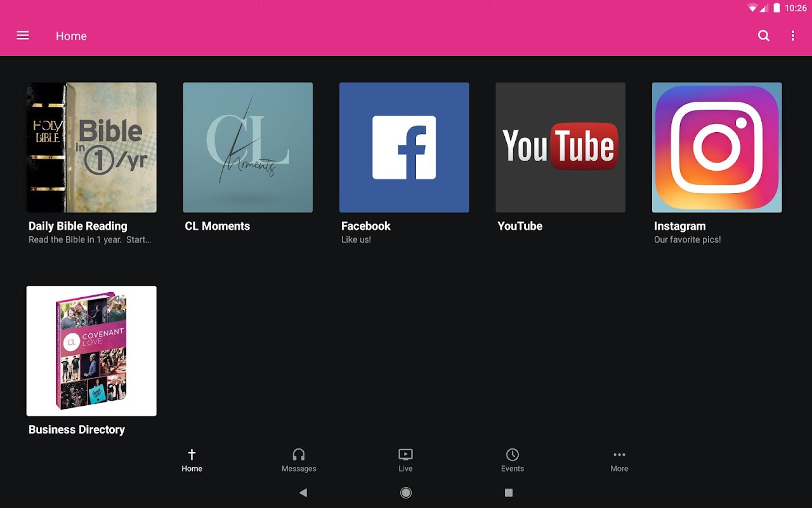The width and height of the screenshot is (812, 508).
Task: Open the Facebook logo tile
Action: [x=404, y=147]
